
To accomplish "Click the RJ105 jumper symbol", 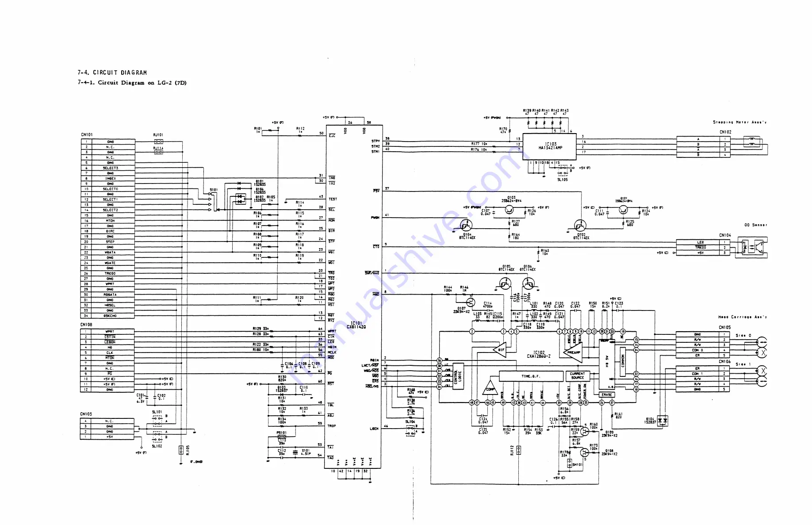I will coord(181,450).
